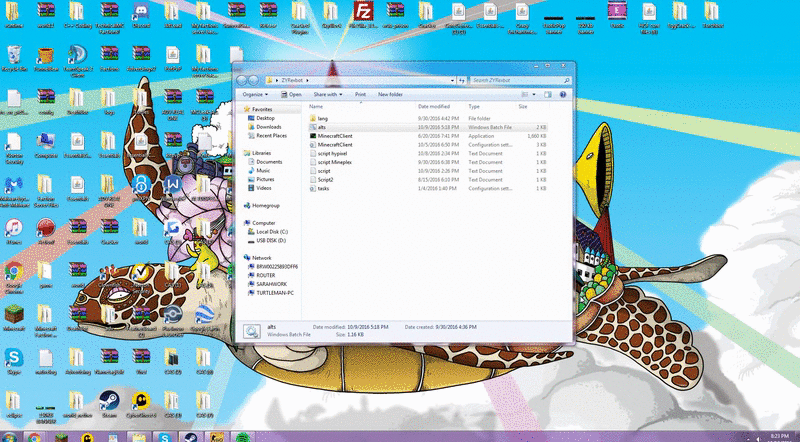Image resolution: width=800 pixels, height=442 pixels.
Task: Open the Organize dropdown menu
Action: (x=255, y=94)
